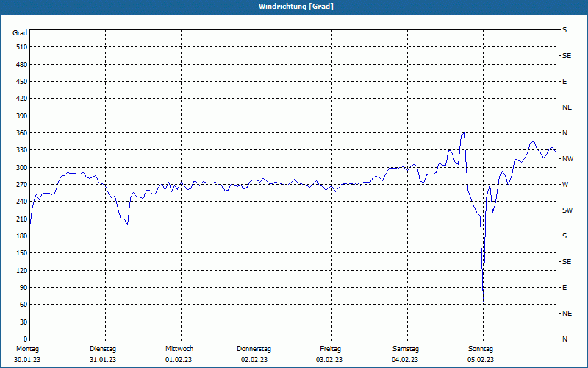Click the 'Sonntag' day label
Screen dimensions: 588x368
[x=481, y=349]
